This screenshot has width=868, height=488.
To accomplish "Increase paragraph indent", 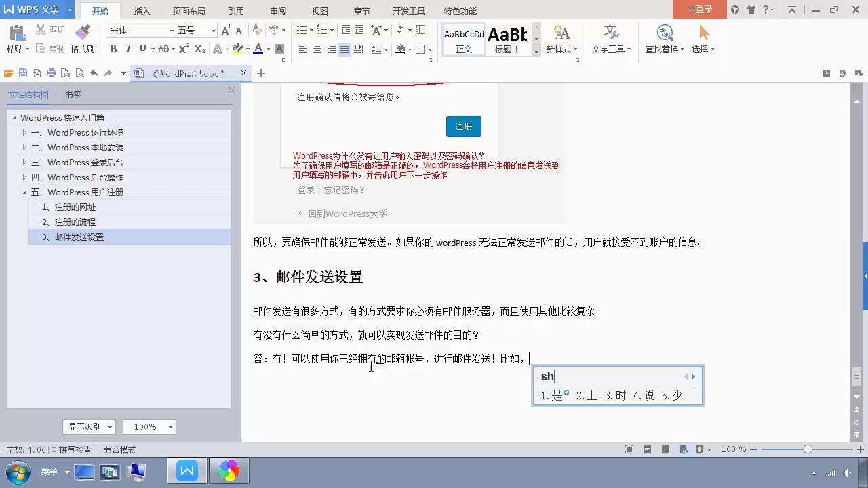I will (359, 30).
